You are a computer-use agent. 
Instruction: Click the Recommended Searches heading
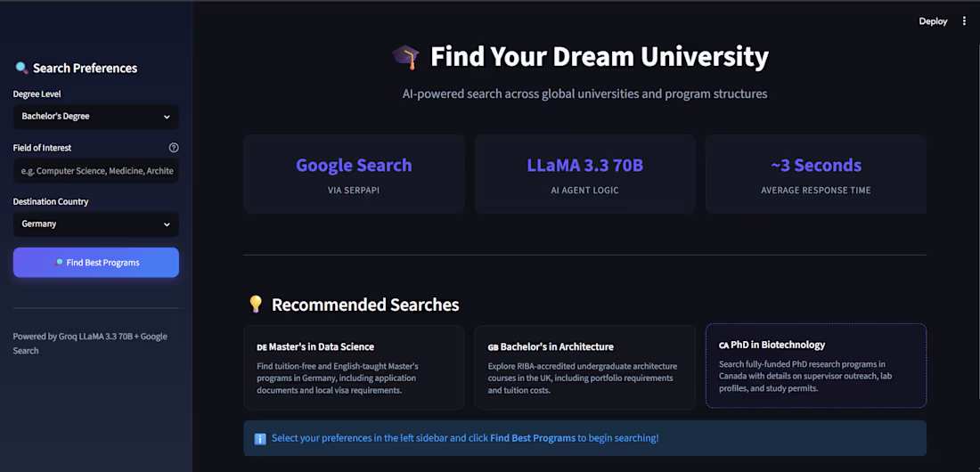tap(365, 305)
